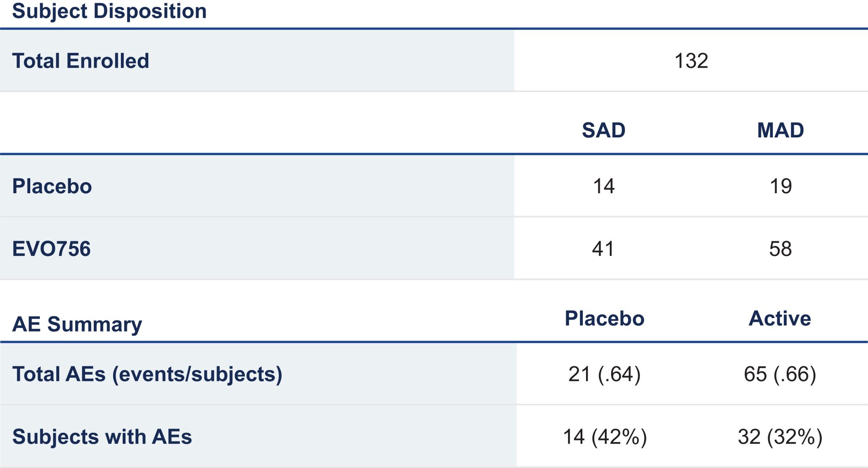Select the Total Enrolled row label
Viewport: 868px width, 468px height.
(x=81, y=61)
